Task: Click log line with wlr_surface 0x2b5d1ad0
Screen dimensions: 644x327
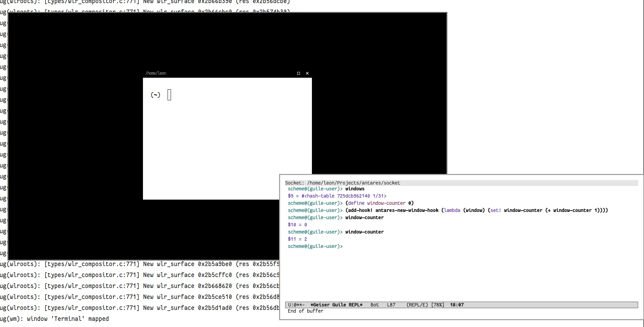Action: click(x=140, y=308)
